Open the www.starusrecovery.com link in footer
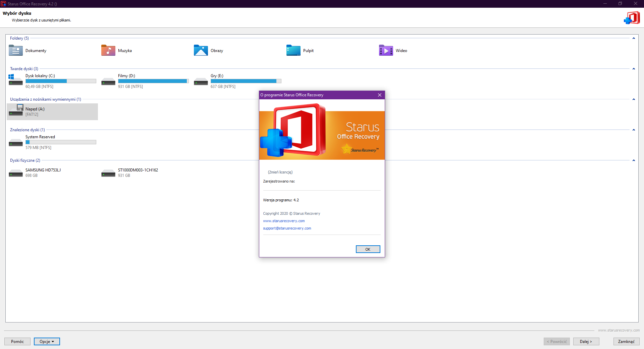Viewport: 644px width, 349px height. tap(619, 330)
